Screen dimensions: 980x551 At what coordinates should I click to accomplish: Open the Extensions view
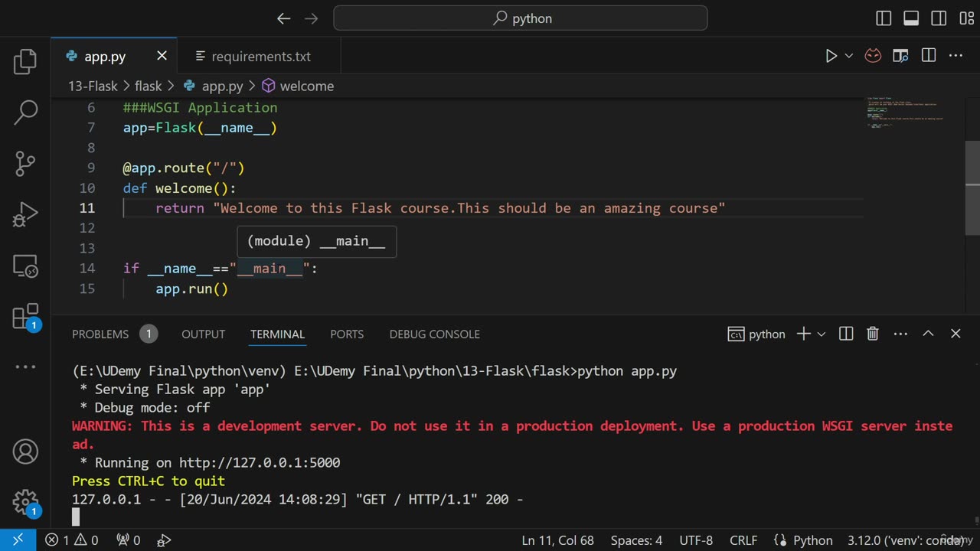[x=25, y=316]
